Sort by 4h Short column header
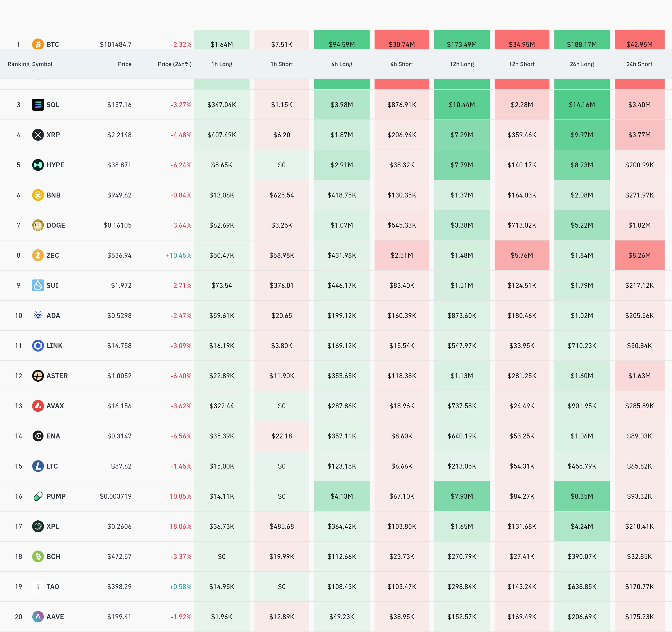This screenshot has width=672, height=632. tap(401, 64)
